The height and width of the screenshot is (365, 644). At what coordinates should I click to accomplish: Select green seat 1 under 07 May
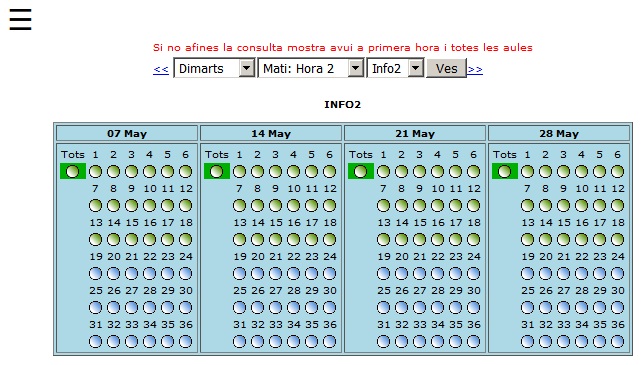tap(95, 172)
